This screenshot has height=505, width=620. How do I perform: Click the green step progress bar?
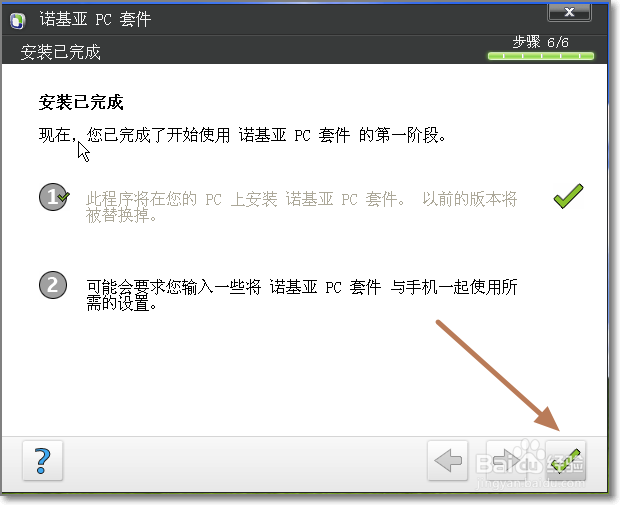point(541,56)
